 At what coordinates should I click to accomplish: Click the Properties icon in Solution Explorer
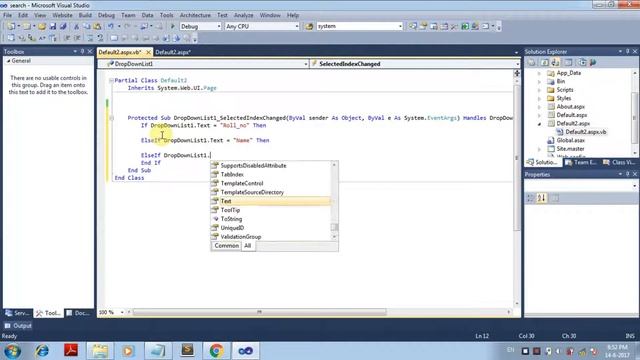pyautogui.click(x=531, y=62)
